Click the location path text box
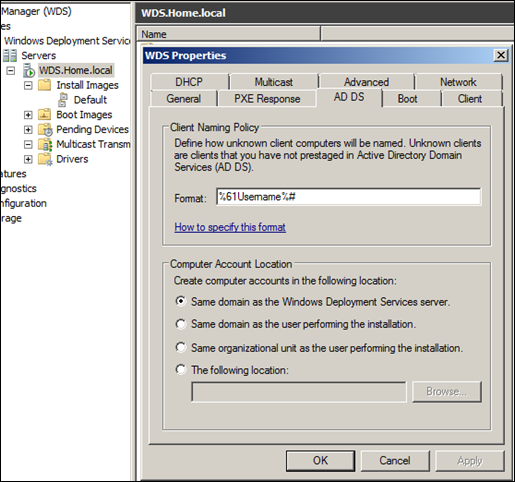 [299, 392]
